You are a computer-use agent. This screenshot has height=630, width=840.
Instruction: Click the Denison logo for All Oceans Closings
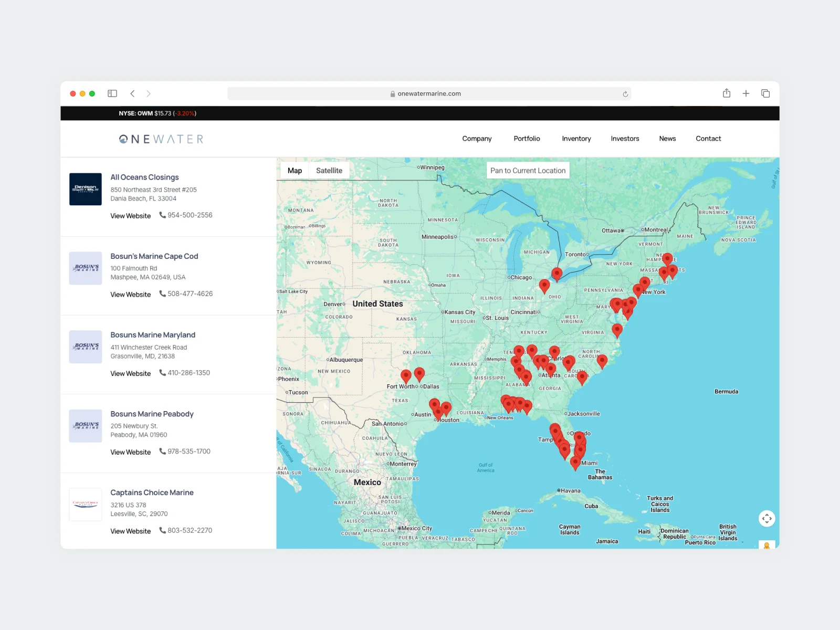tap(86, 189)
